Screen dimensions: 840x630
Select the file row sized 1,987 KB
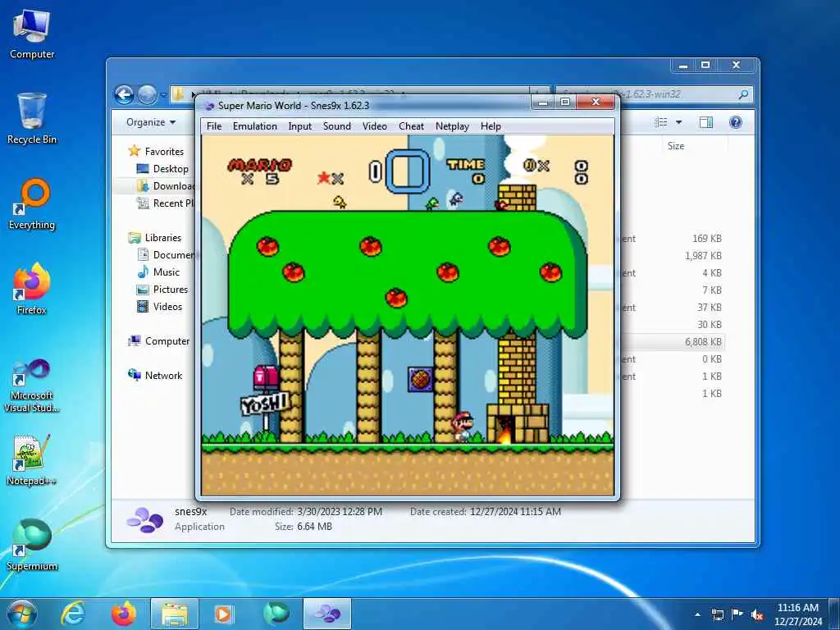click(x=673, y=256)
